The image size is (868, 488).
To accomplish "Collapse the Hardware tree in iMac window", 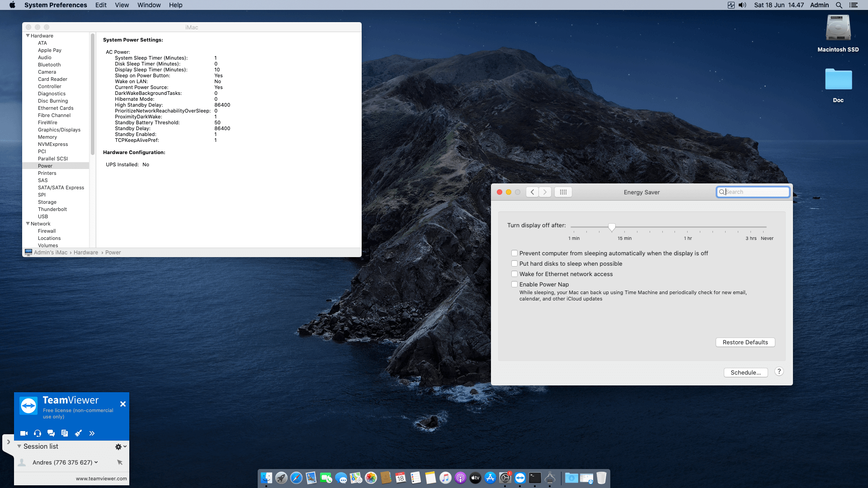I will (x=28, y=36).
